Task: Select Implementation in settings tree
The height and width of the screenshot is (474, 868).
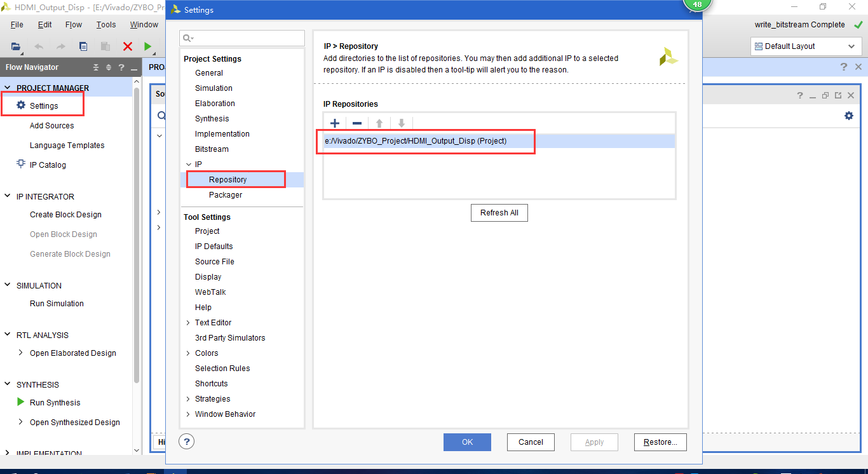Action: pyautogui.click(x=222, y=134)
